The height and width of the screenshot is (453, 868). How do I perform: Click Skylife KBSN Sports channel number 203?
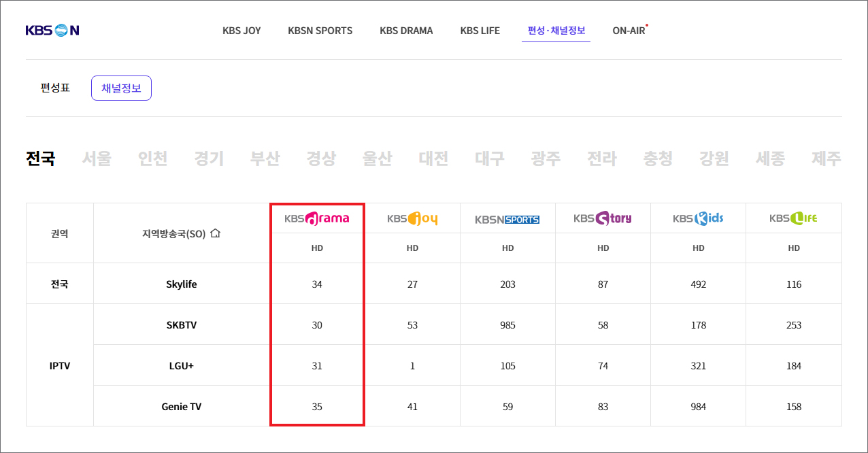pos(507,284)
